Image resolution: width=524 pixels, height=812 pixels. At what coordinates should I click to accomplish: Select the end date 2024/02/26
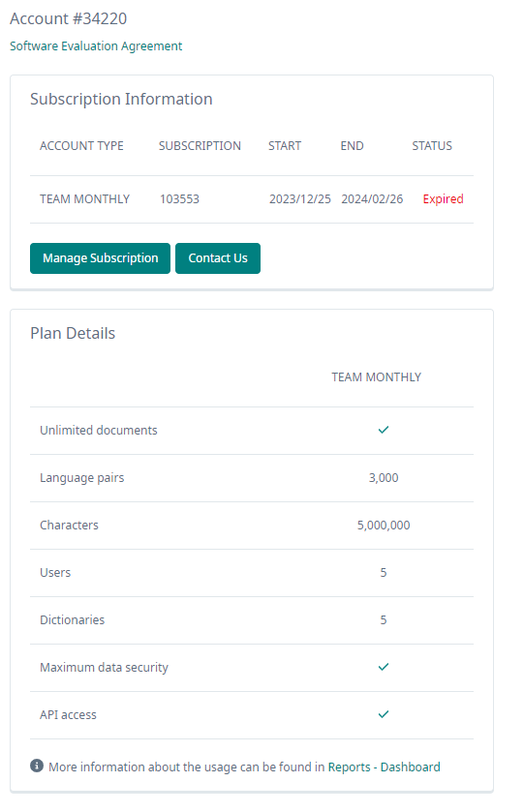(372, 199)
